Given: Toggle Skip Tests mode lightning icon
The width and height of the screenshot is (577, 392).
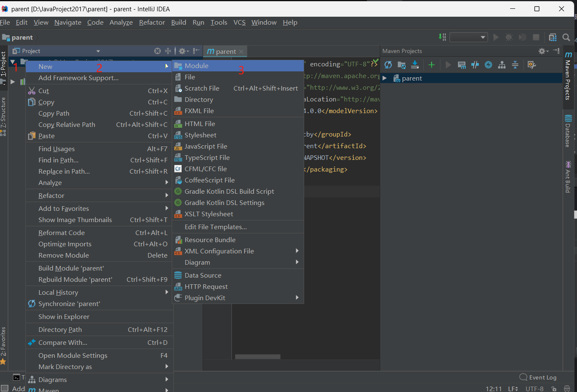Looking at the screenshot, I should pyautogui.click(x=488, y=65).
